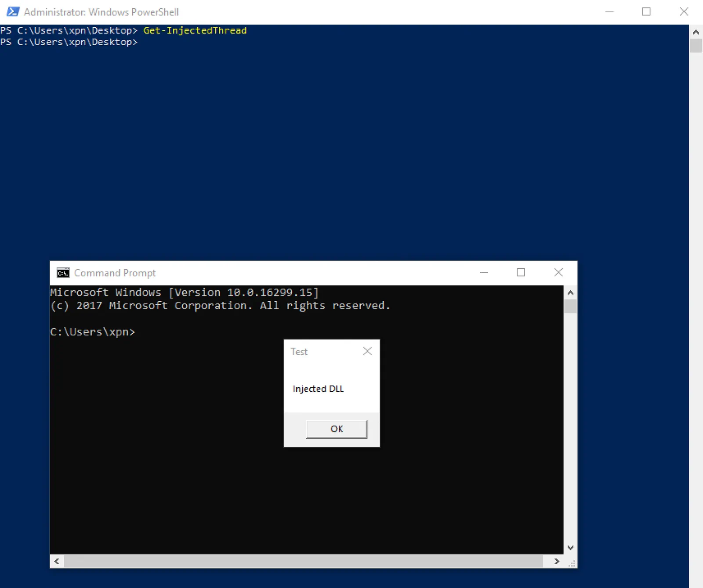Click the Microsoft Windows version line
Screen dimensions: 703x588
tap(185, 292)
